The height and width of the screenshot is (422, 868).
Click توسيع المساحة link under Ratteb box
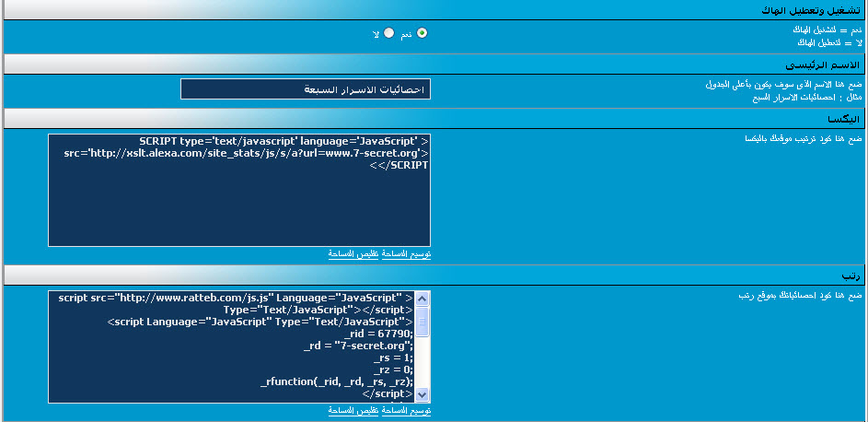tap(406, 410)
